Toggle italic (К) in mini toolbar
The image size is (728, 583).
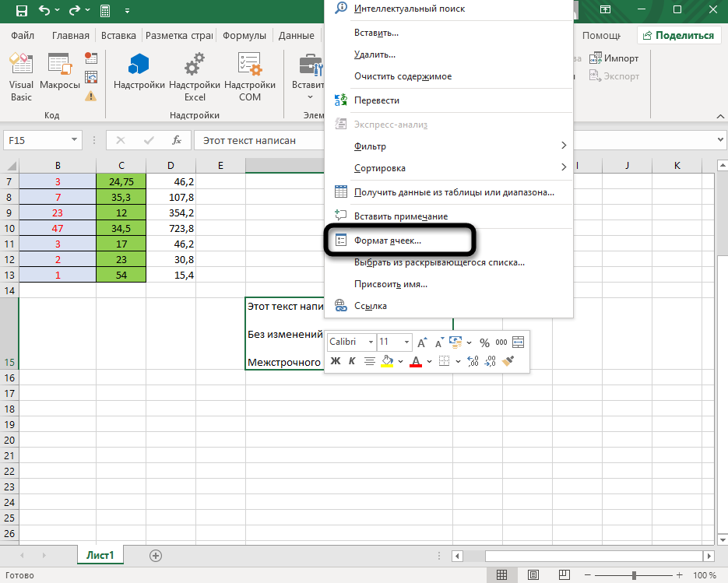tap(351, 360)
